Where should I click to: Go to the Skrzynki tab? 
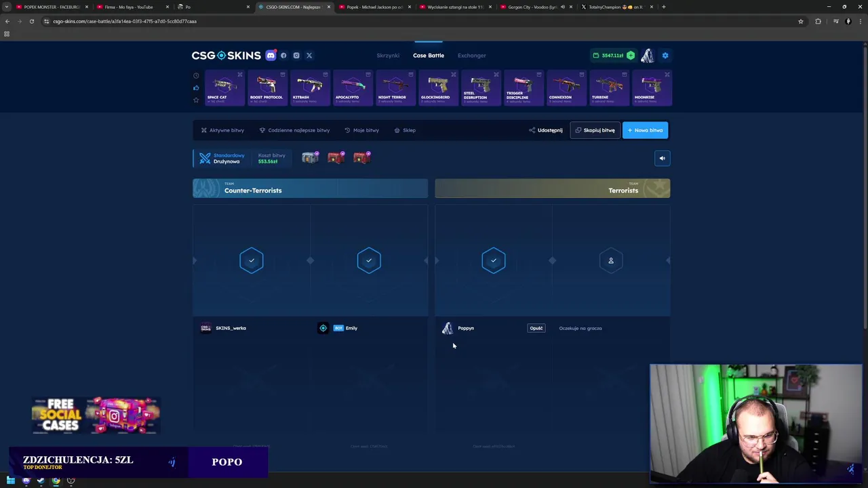(388, 56)
